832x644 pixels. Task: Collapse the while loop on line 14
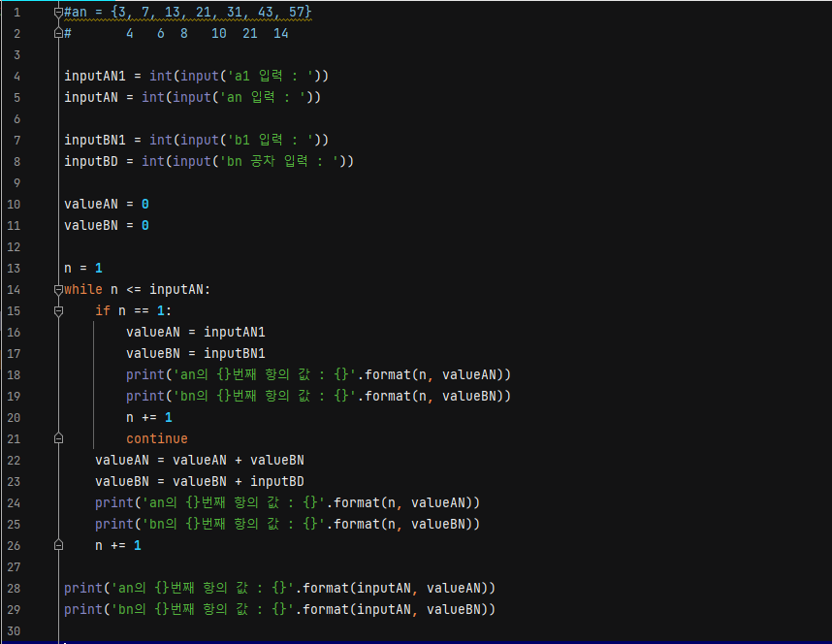click(58, 290)
